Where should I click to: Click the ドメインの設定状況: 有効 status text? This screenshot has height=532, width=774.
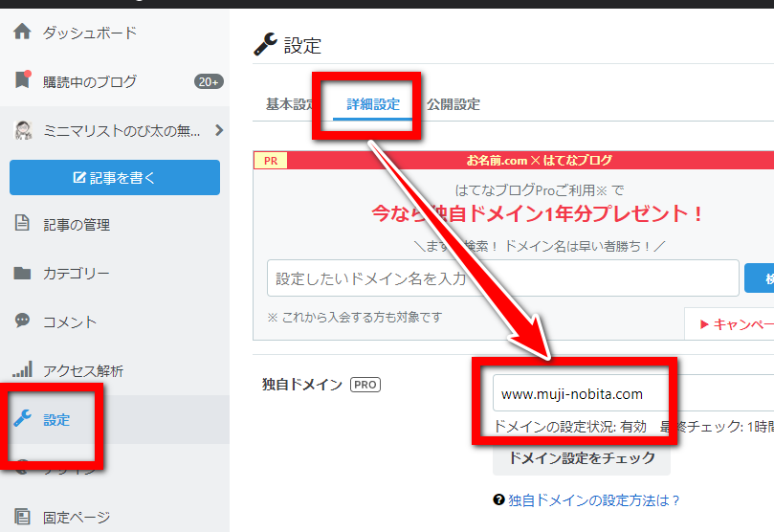tap(569, 427)
